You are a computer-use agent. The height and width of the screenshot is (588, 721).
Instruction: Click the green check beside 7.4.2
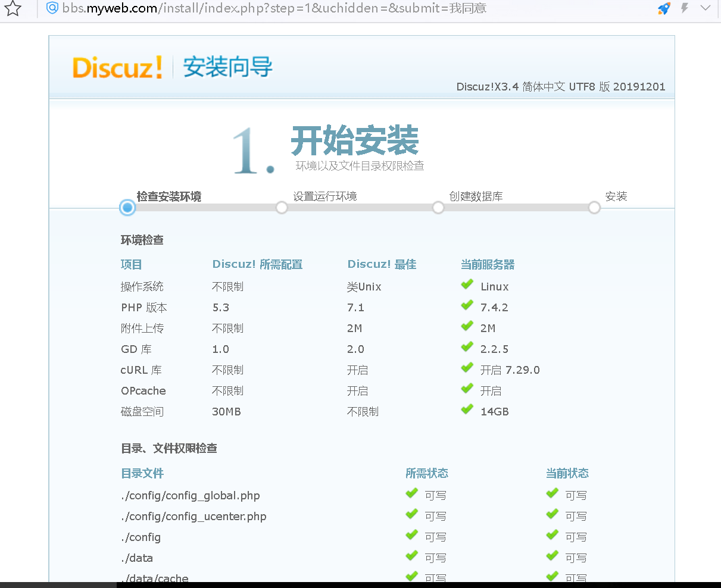[467, 305]
